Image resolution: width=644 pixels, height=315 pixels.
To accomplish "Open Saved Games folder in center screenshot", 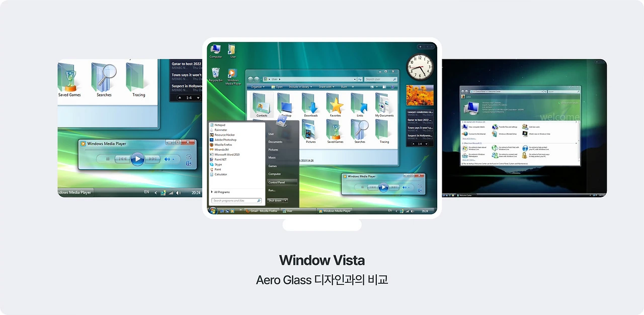I will 336,132.
